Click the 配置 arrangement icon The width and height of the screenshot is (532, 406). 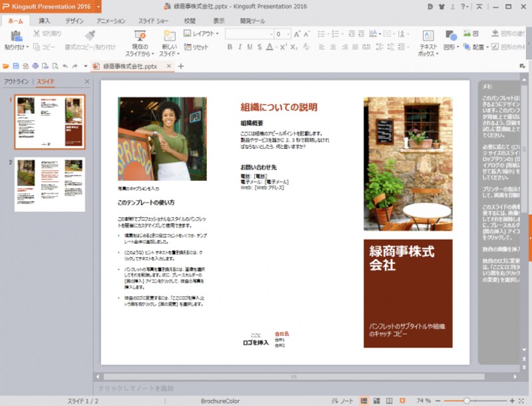pos(479,47)
